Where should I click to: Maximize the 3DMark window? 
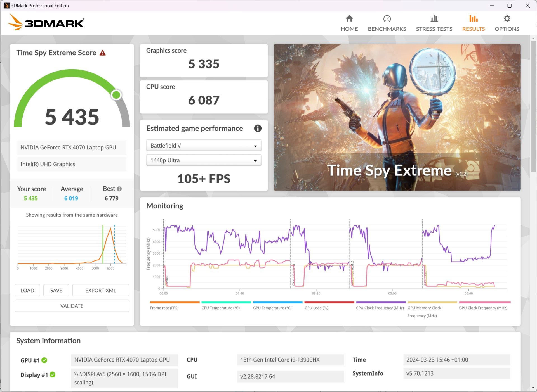(509, 6)
